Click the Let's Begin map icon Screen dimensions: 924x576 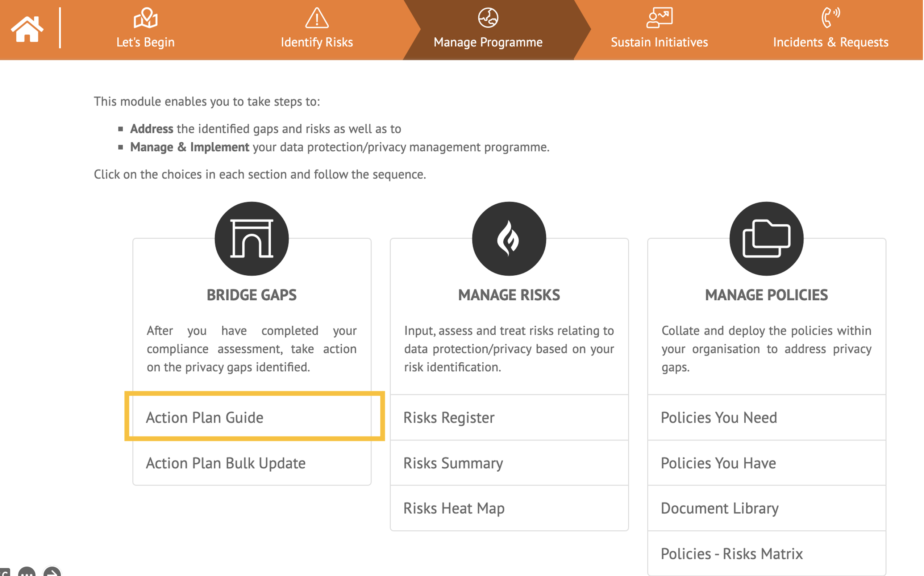click(146, 18)
